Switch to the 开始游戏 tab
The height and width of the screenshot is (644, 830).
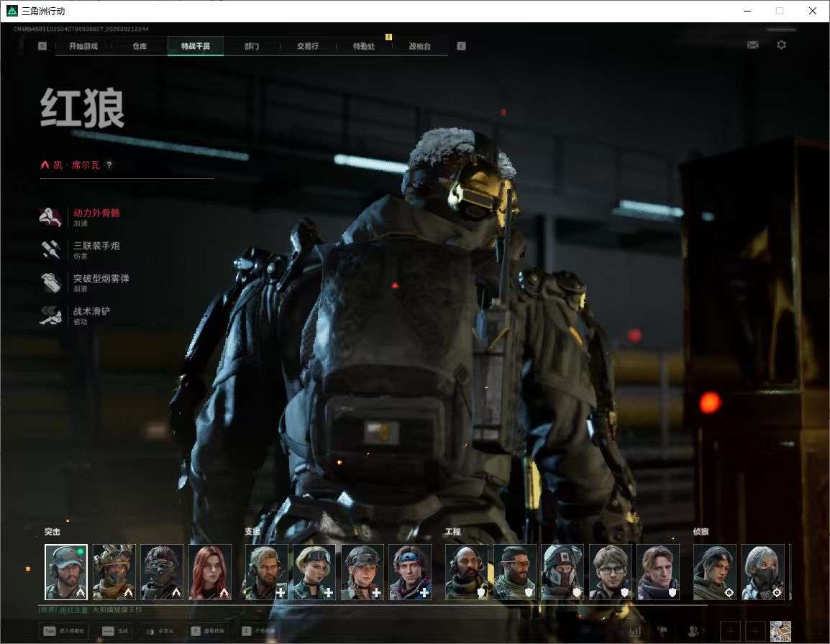[x=83, y=46]
